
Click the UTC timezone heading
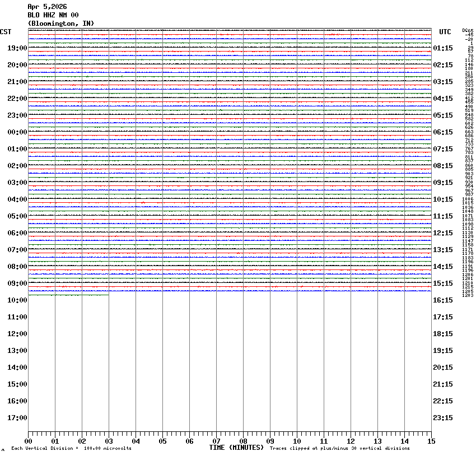445,32
